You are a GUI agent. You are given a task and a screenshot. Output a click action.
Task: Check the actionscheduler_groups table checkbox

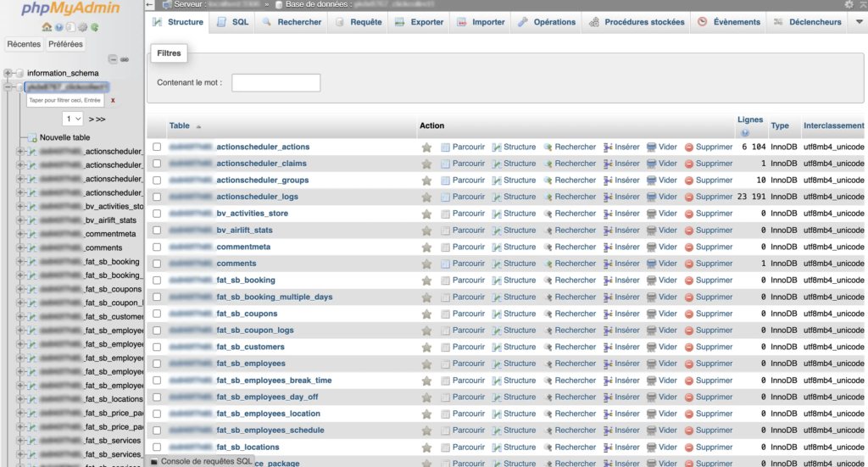(157, 181)
